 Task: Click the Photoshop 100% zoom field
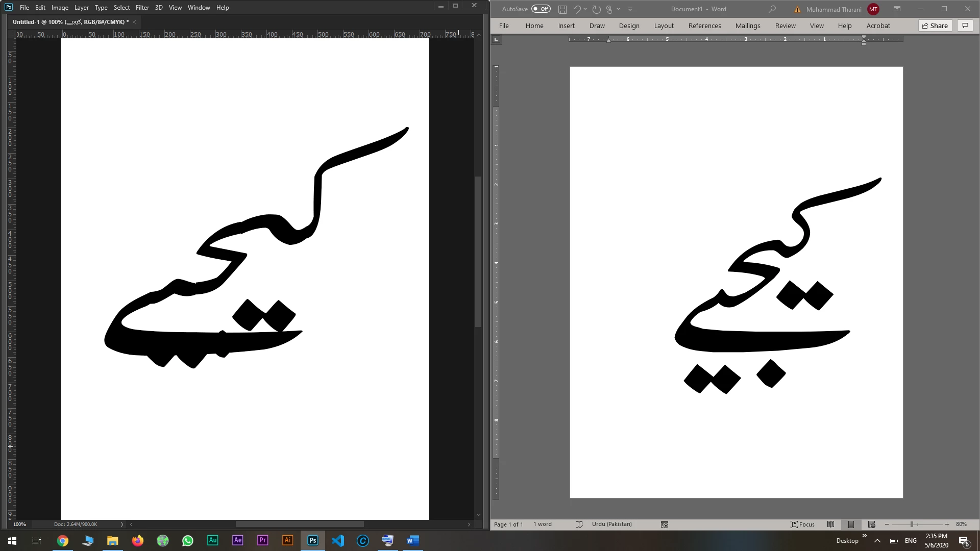(x=19, y=524)
